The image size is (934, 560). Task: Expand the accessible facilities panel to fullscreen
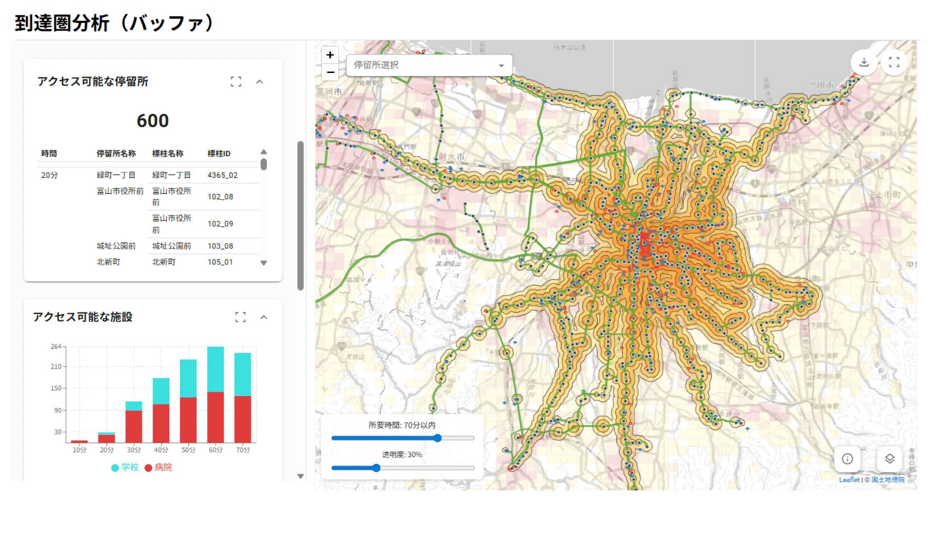click(240, 317)
